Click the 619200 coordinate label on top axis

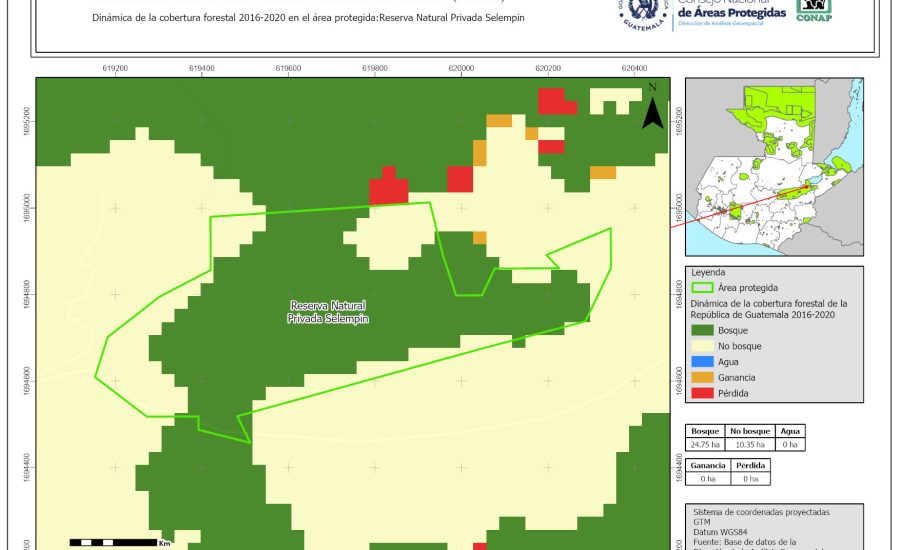tap(115, 68)
